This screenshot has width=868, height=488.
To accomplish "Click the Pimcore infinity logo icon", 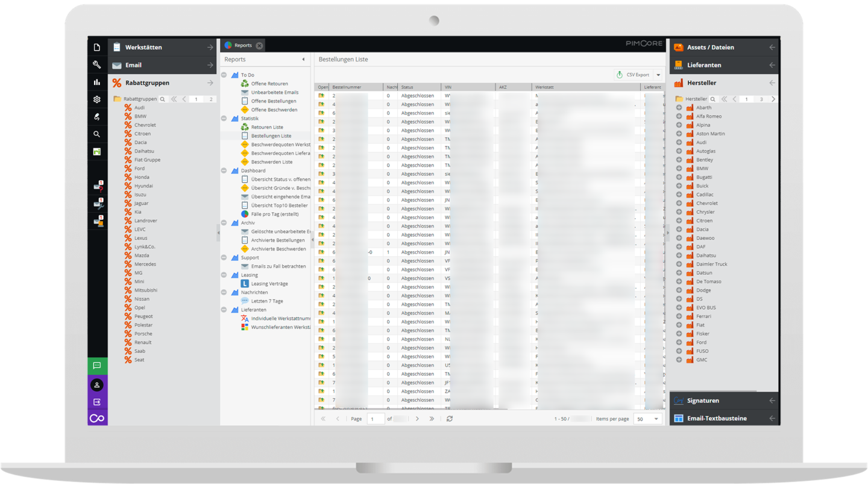I will tap(97, 418).
